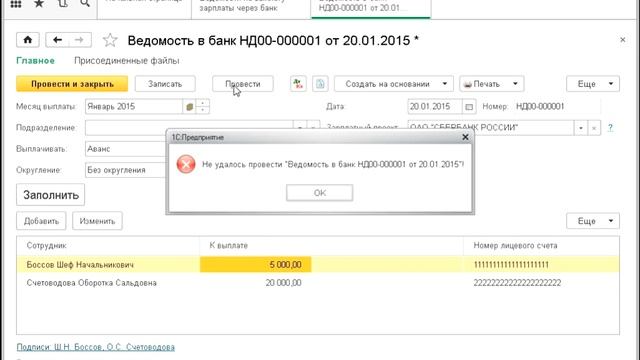Close the document form with X

(x=622, y=40)
